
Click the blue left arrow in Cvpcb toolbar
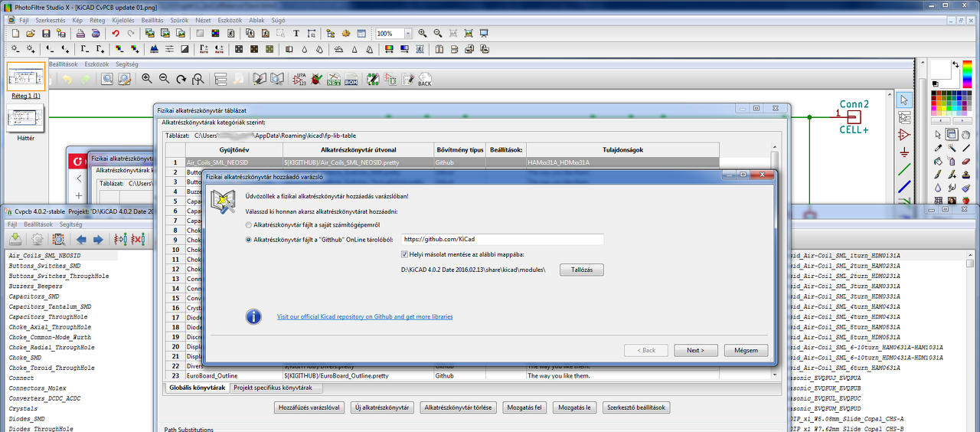coord(82,240)
